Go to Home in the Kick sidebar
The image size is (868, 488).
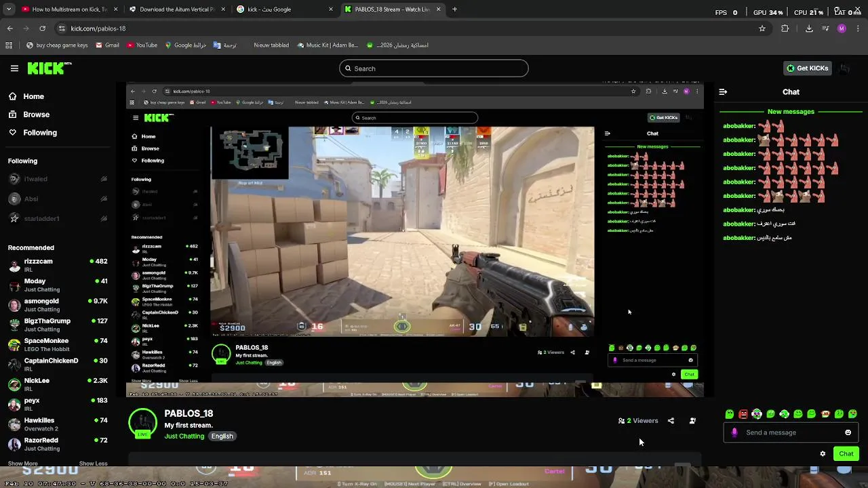point(26,96)
